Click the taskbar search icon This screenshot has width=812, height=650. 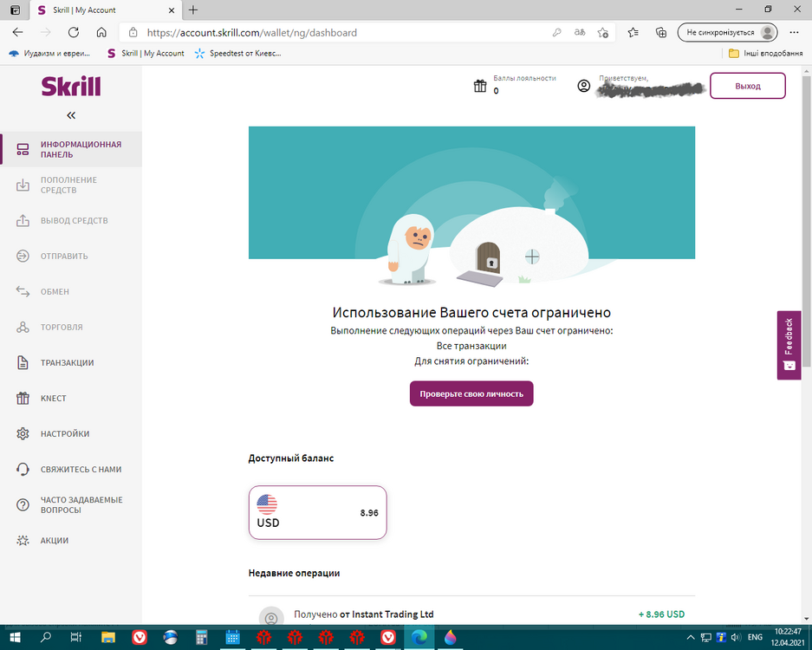pos(46,637)
